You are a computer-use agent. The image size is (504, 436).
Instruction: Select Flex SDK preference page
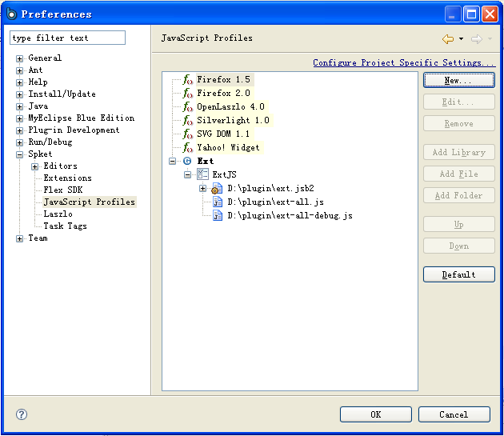(63, 190)
